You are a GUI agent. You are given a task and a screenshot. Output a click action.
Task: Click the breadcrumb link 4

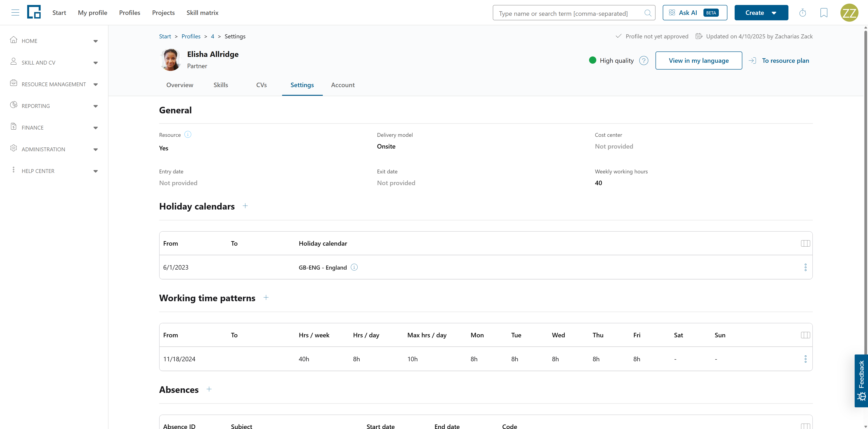click(213, 36)
